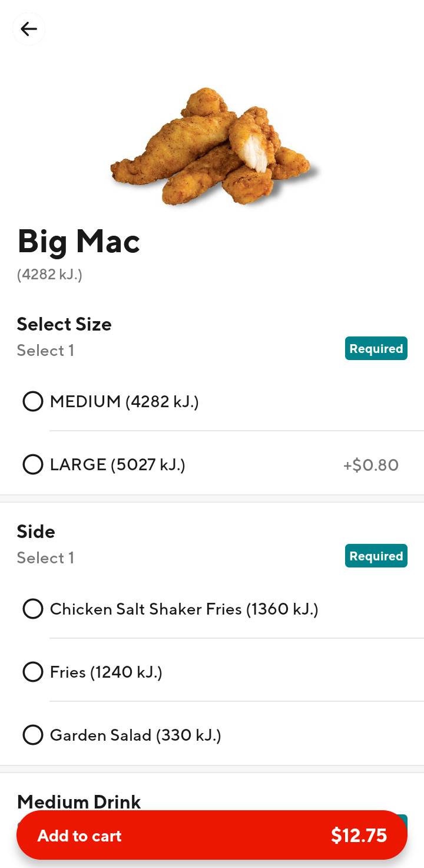This screenshot has width=424, height=868.
Task: Pick Garden Salad for the side
Action: (x=32, y=735)
